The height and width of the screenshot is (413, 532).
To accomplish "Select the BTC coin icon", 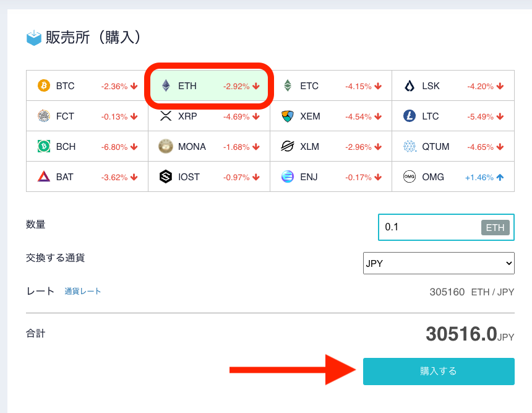I will click(x=44, y=85).
